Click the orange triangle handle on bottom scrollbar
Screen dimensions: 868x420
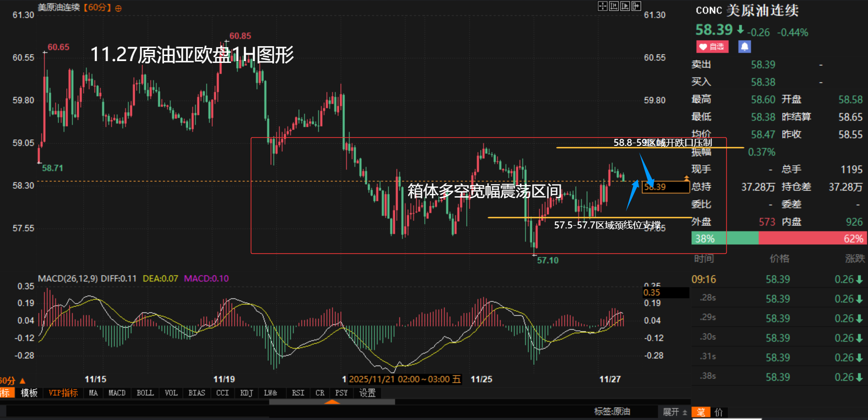click(332, 402)
